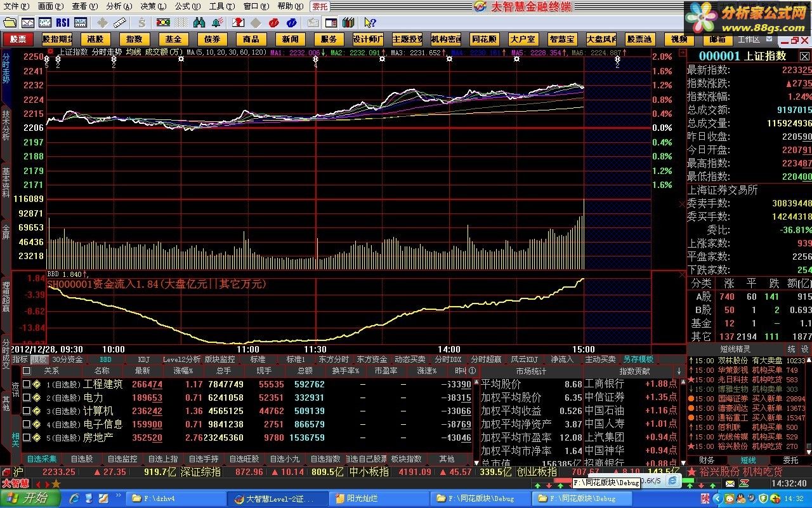Click 国海证券 买入新单 alert row
Screen dimensions: 812x508
point(748,399)
